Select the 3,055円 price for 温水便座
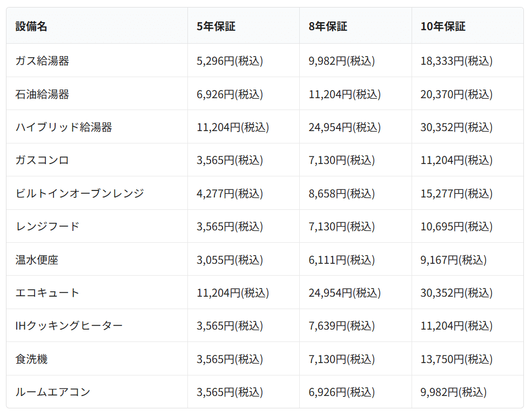This screenshot has height=417, width=532. click(x=230, y=260)
